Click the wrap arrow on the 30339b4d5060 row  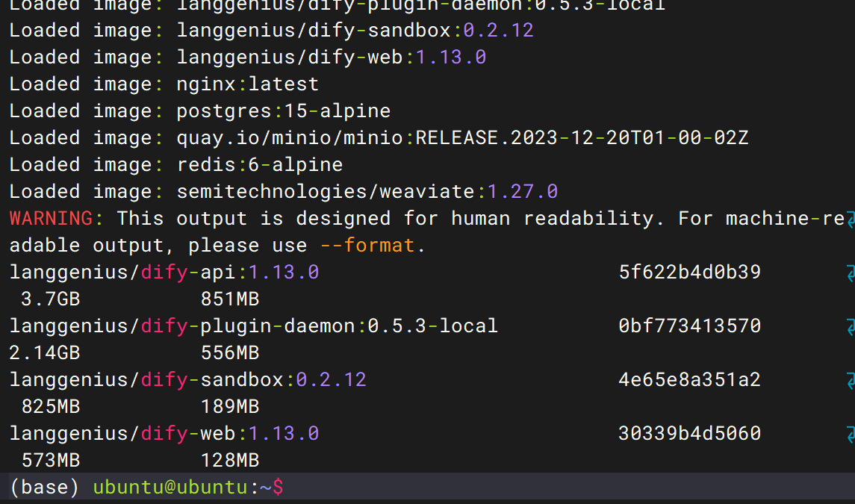click(x=851, y=434)
